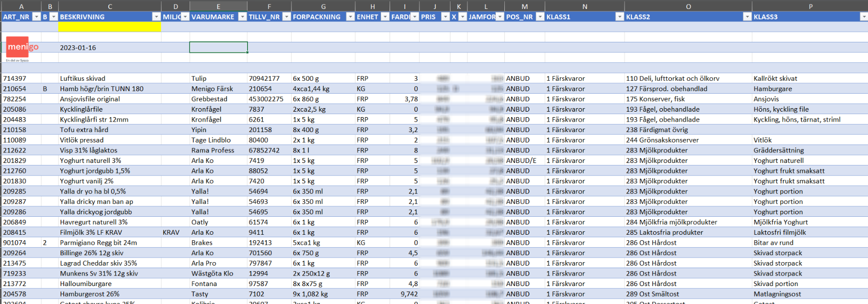Open the X column filter arrow

(462, 16)
